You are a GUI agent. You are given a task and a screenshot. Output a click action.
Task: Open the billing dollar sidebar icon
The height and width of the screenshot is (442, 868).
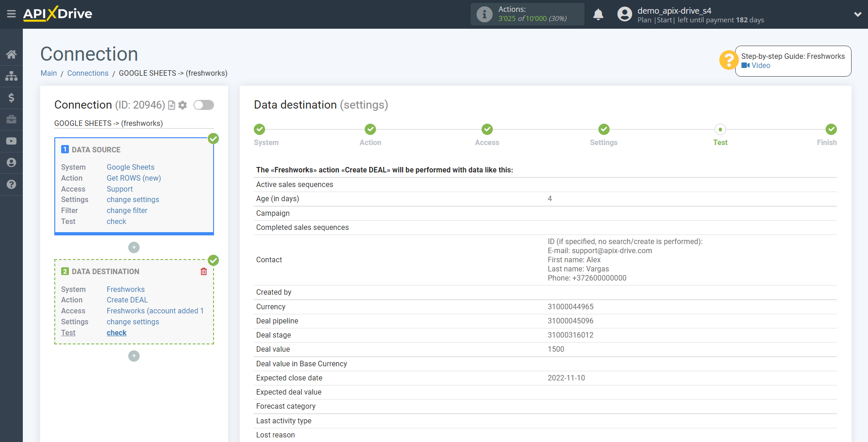point(11,98)
